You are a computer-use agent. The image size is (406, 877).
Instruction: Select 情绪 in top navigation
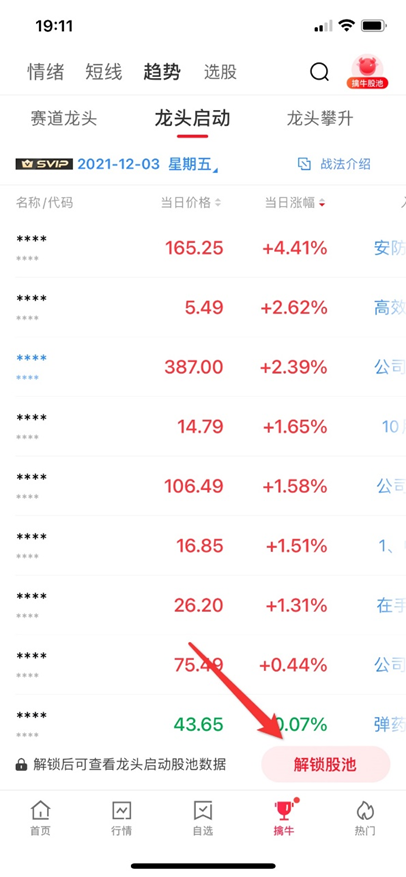coord(46,72)
